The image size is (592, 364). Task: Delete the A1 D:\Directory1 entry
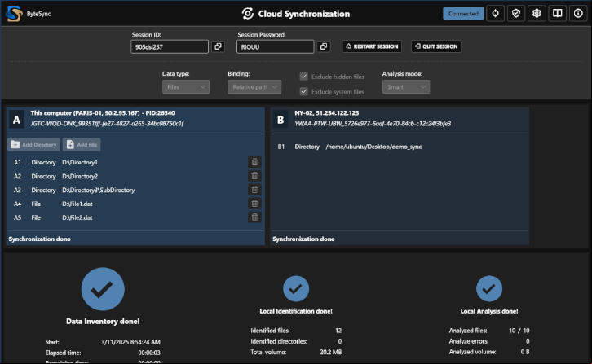[x=255, y=162]
